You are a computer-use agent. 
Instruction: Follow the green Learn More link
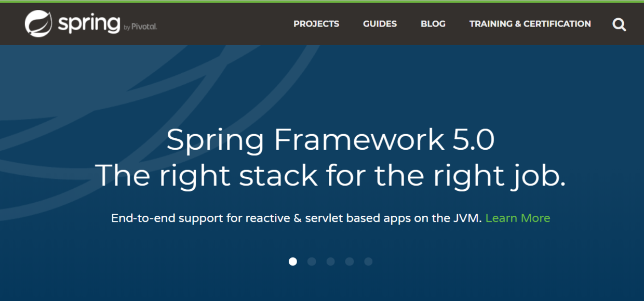click(x=518, y=218)
